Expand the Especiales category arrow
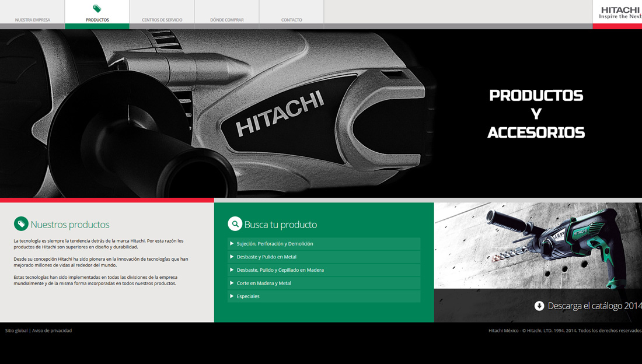Screen dimensions: 642x364 [232, 296]
